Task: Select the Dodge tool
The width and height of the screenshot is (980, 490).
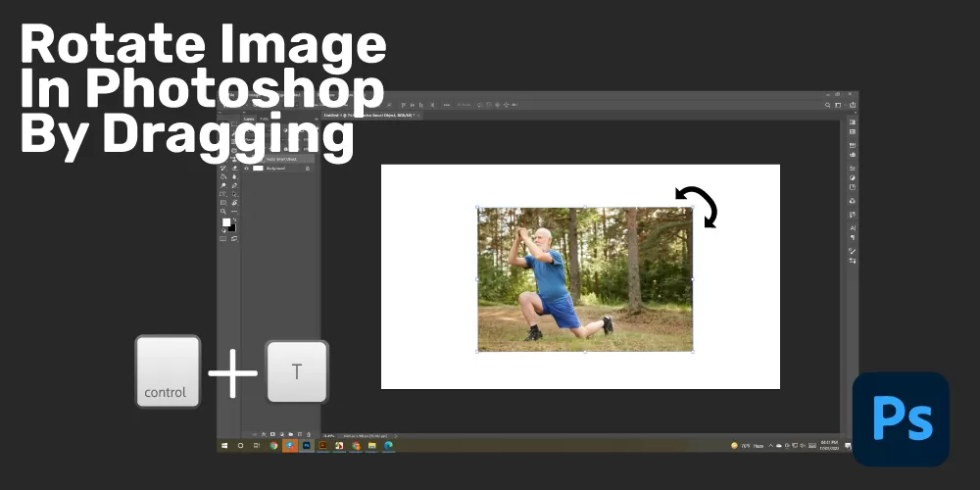Action: tap(223, 185)
